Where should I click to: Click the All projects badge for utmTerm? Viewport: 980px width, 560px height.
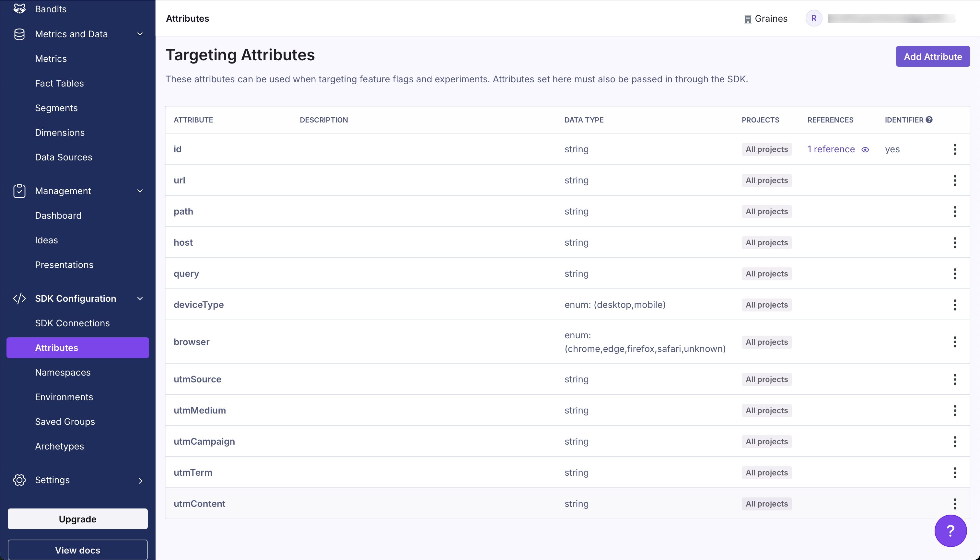point(766,473)
